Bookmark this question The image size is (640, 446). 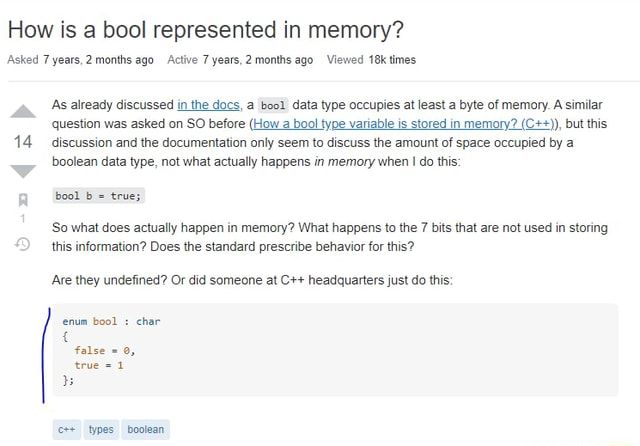coord(23,200)
